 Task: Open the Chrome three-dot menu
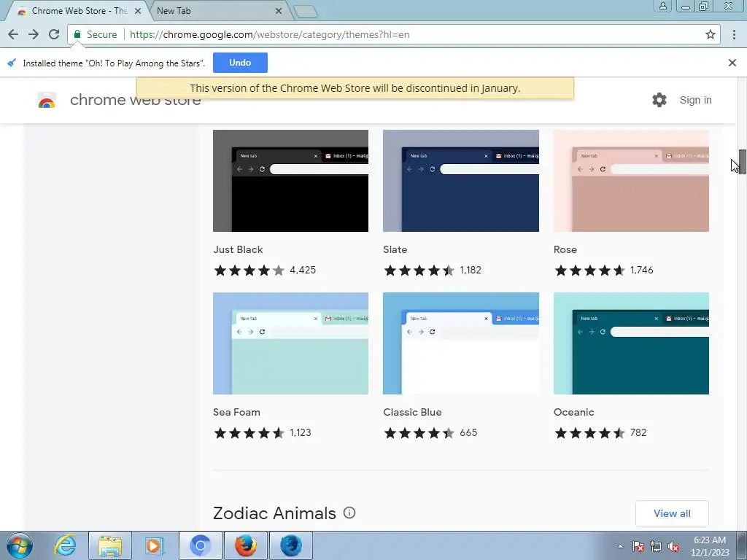pyautogui.click(x=734, y=34)
